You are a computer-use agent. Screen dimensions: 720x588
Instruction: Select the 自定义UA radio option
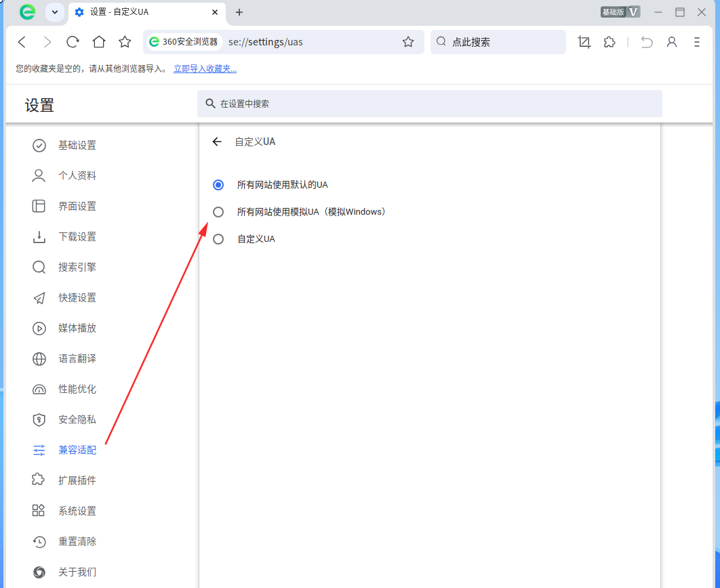(218, 239)
